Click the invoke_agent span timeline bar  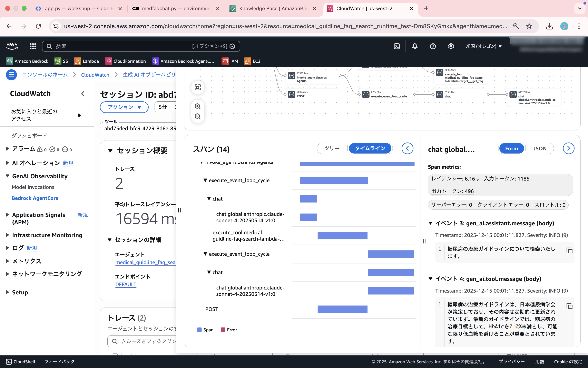tap(357, 164)
